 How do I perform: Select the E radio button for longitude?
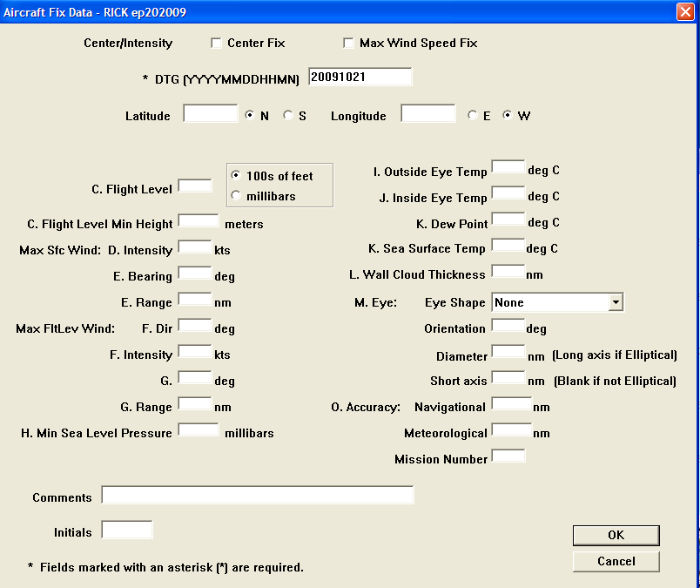473,114
